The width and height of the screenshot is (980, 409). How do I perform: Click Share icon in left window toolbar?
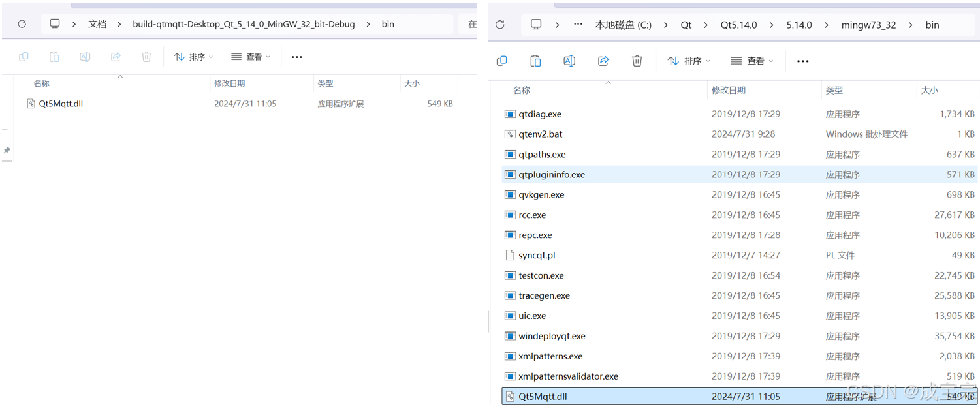(116, 57)
